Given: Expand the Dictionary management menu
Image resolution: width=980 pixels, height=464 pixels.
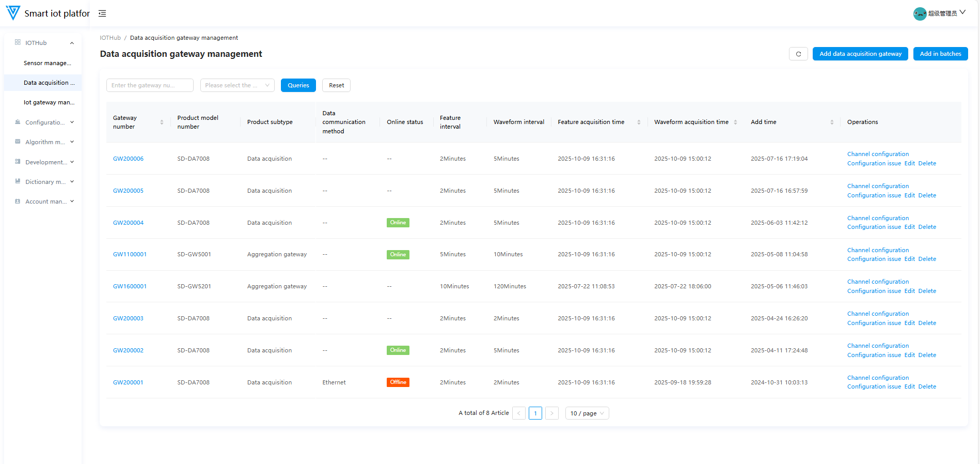Looking at the screenshot, I should pos(45,182).
